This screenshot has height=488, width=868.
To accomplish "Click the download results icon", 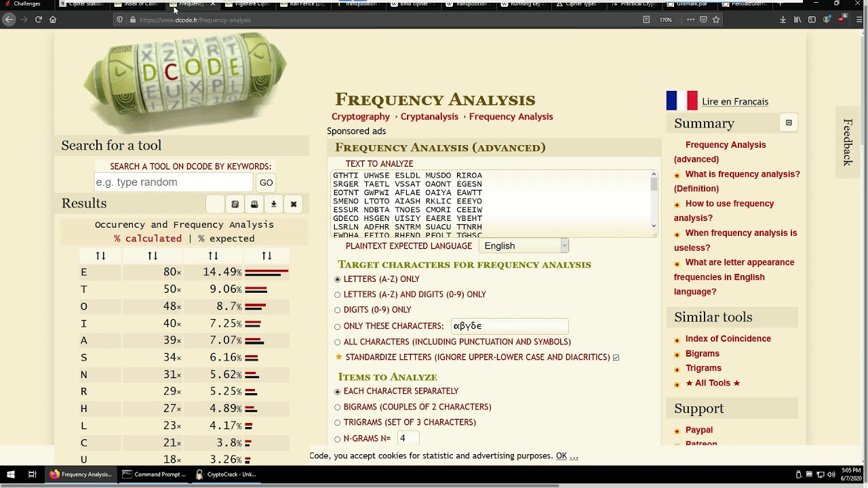I will [x=274, y=204].
